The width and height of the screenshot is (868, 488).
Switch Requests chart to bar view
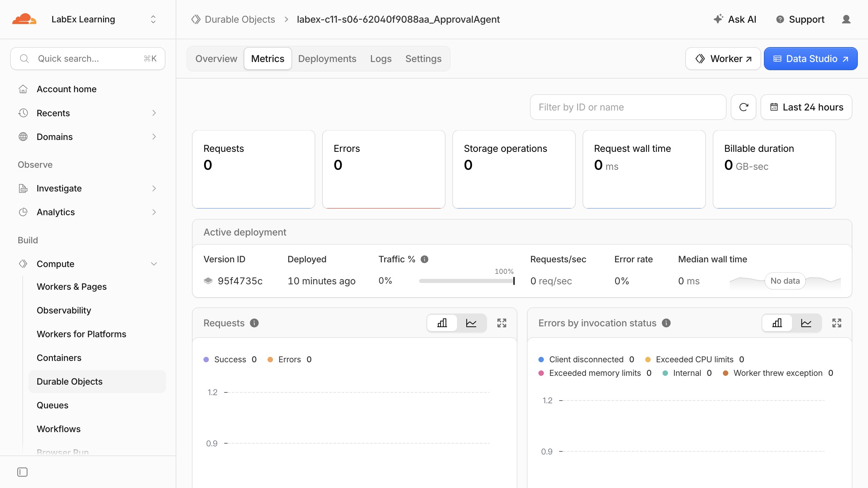click(x=442, y=323)
